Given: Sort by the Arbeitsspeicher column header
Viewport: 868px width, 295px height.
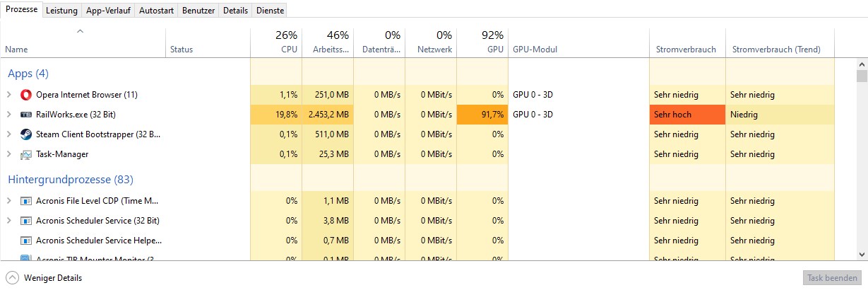Looking at the screenshot, I should tap(328, 42).
